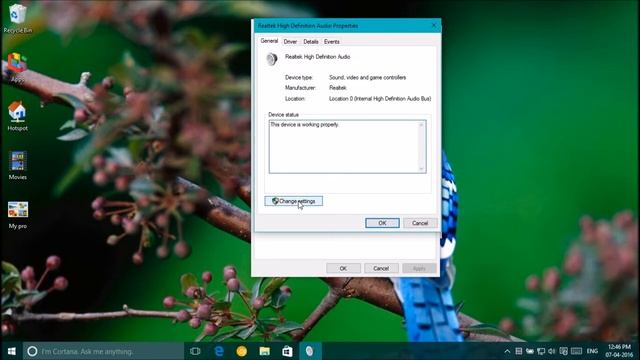Viewport: 640px width, 360px height.
Task: Click OK in Realtek Audio Properties dialog
Action: [382, 223]
